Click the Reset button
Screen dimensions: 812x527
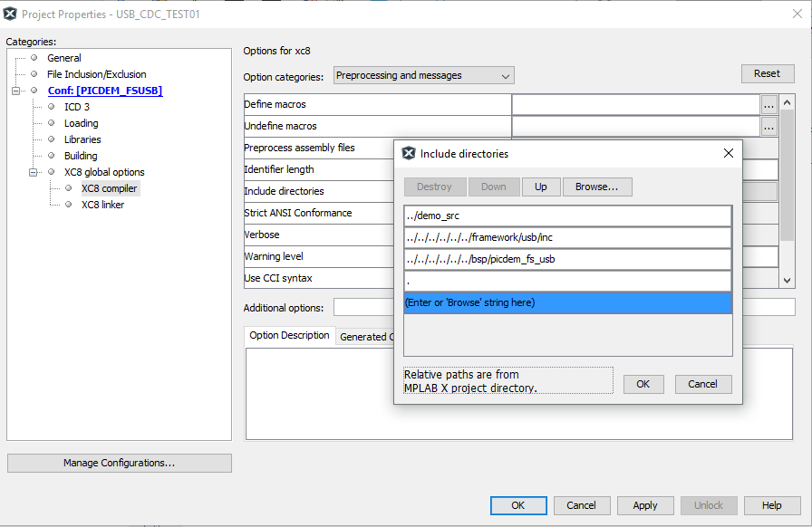pos(768,73)
